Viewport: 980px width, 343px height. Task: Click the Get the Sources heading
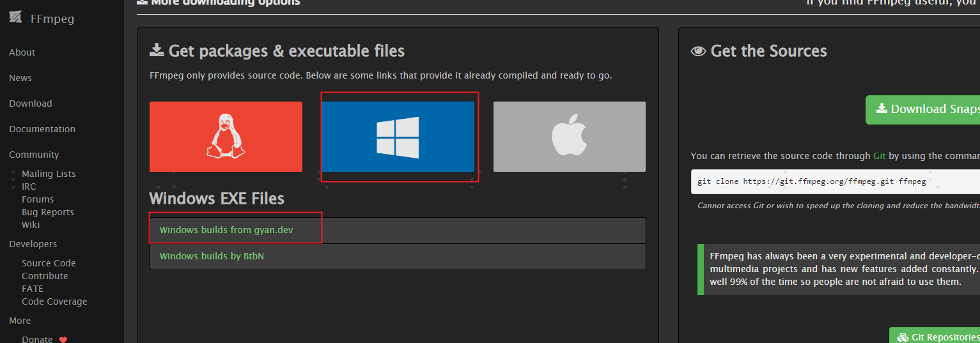[x=759, y=51]
